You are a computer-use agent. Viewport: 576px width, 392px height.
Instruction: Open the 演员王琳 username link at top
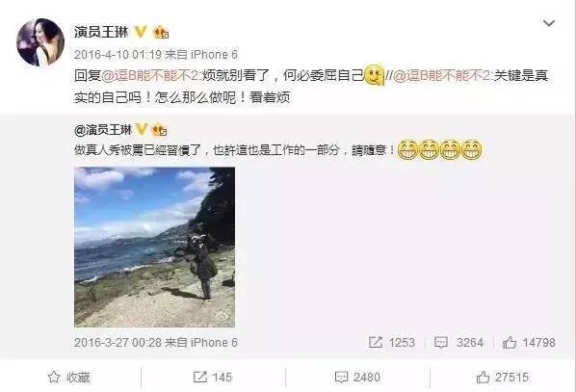101,32
